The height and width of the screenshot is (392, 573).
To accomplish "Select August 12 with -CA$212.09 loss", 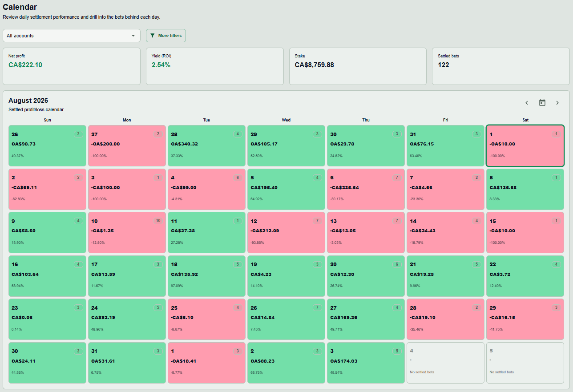I will coord(286,233).
